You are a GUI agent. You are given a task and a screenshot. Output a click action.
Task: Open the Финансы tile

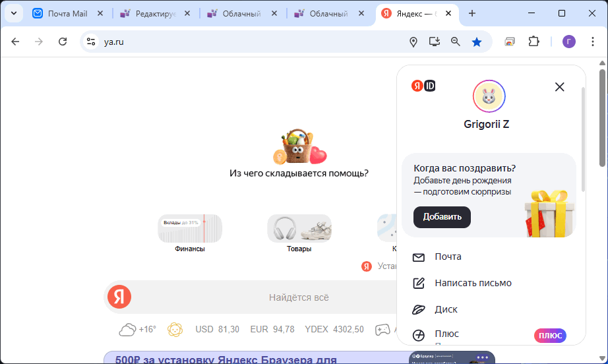click(190, 233)
